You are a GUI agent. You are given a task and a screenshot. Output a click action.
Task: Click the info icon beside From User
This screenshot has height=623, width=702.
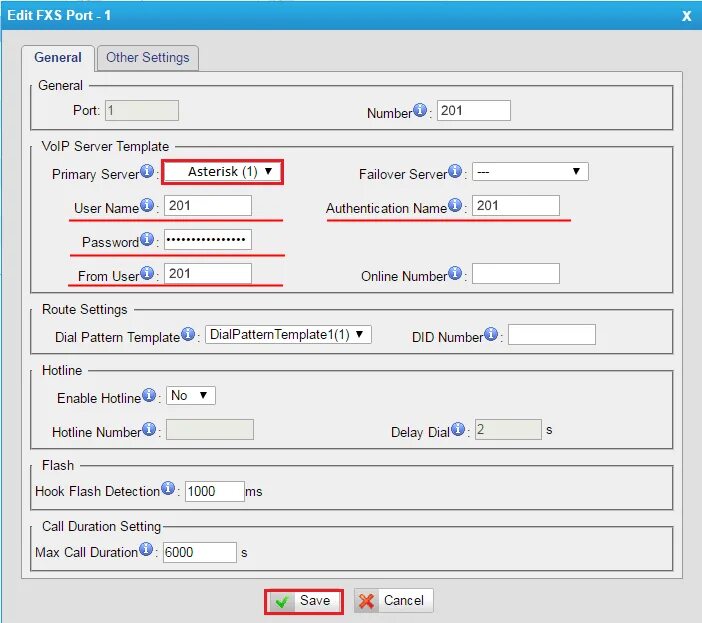pos(147,273)
